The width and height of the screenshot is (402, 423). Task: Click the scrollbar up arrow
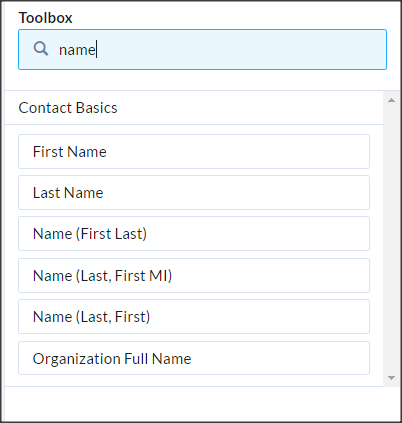point(392,100)
